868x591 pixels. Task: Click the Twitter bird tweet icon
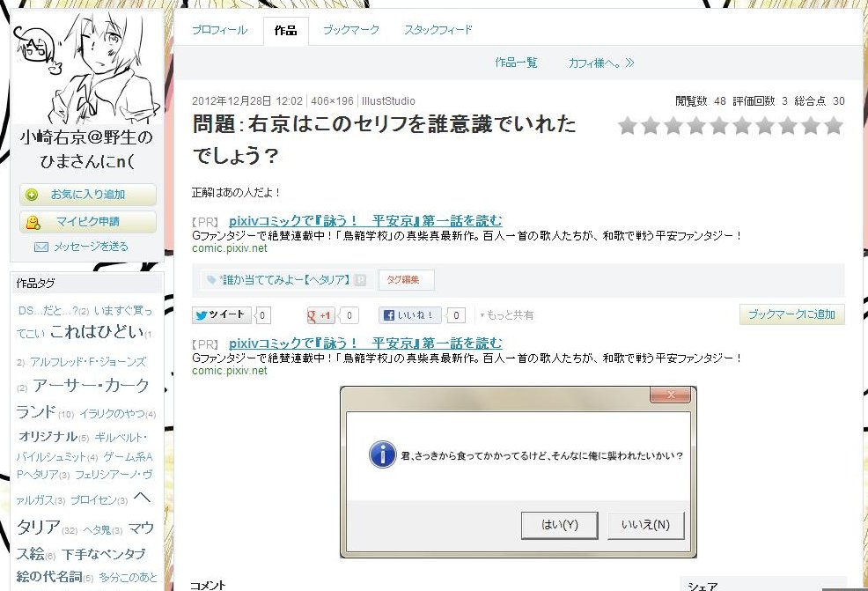click(x=202, y=315)
